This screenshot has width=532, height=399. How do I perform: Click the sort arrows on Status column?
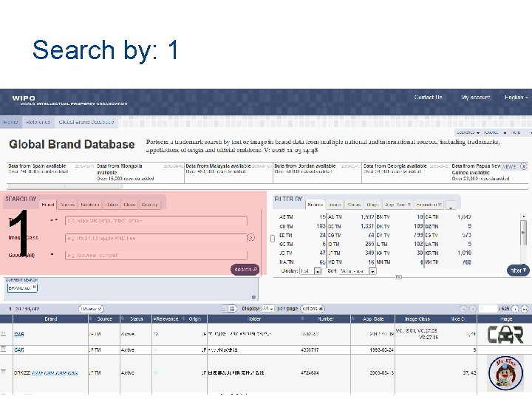coord(123,319)
